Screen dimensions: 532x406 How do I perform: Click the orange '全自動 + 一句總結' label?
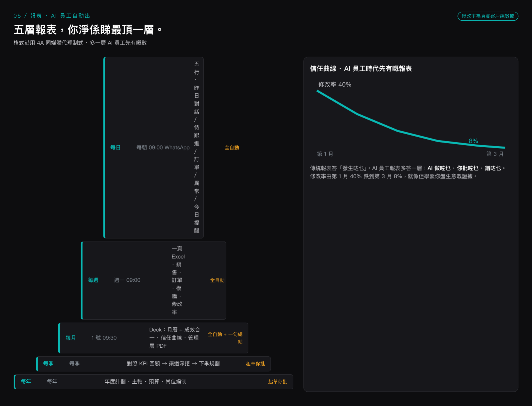(x=225, y=338)
